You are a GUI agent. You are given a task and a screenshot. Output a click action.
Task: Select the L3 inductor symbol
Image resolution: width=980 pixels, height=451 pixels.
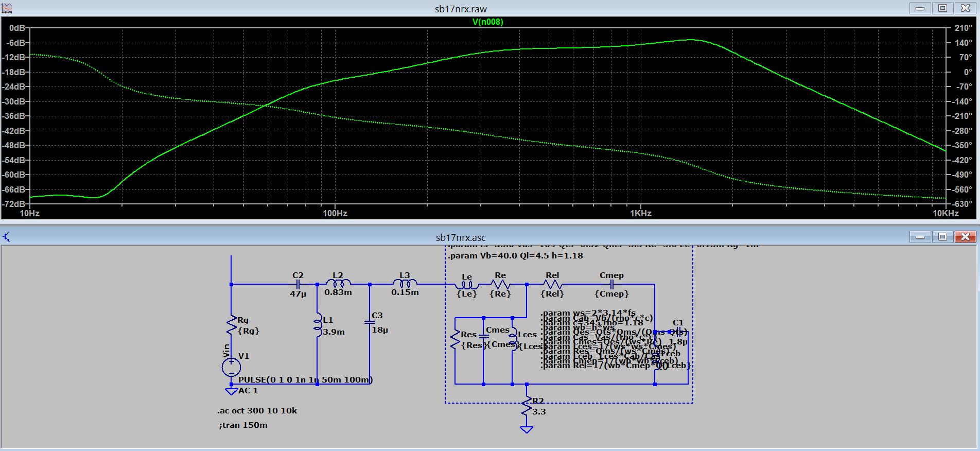(406, 283)
